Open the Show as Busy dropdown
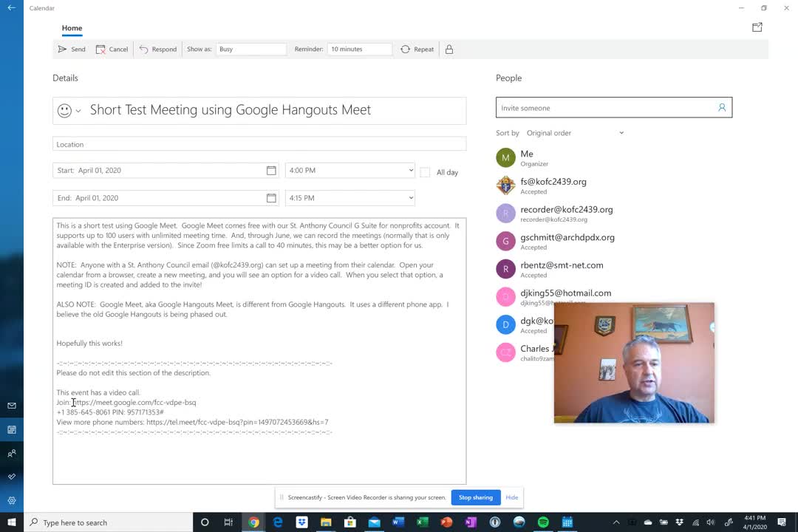Screen dimensions: 798x532 point(251,50)
